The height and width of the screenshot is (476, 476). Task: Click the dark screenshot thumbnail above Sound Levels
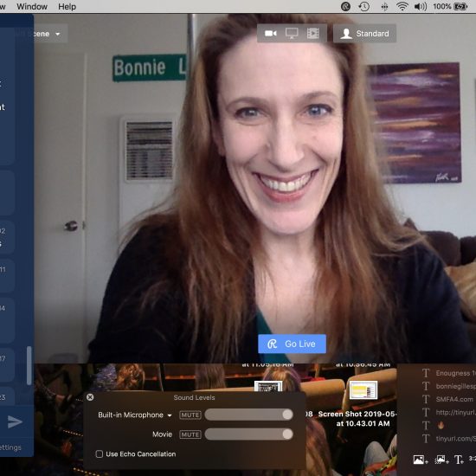(268, 386)
